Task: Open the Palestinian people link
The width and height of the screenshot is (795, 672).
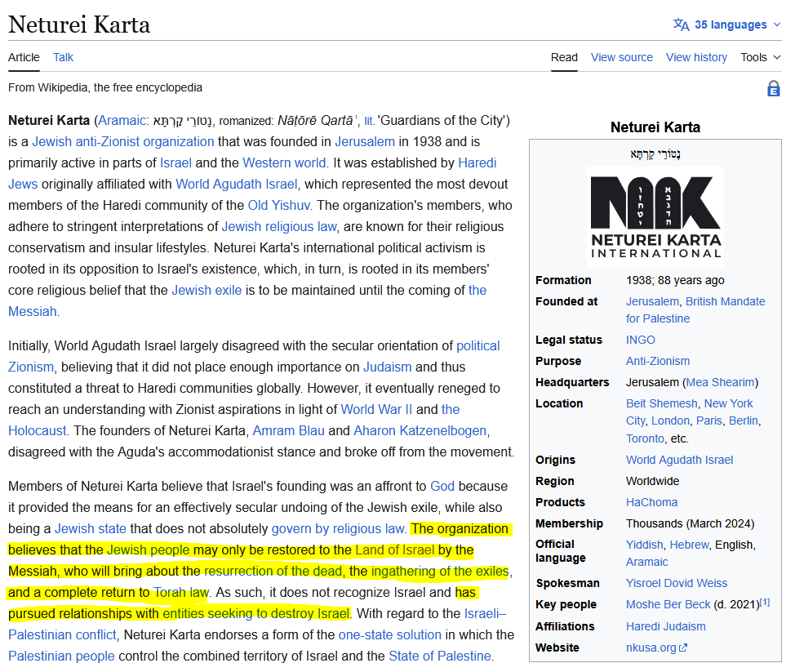Action: pyautogui.click(x=61, y=656)
